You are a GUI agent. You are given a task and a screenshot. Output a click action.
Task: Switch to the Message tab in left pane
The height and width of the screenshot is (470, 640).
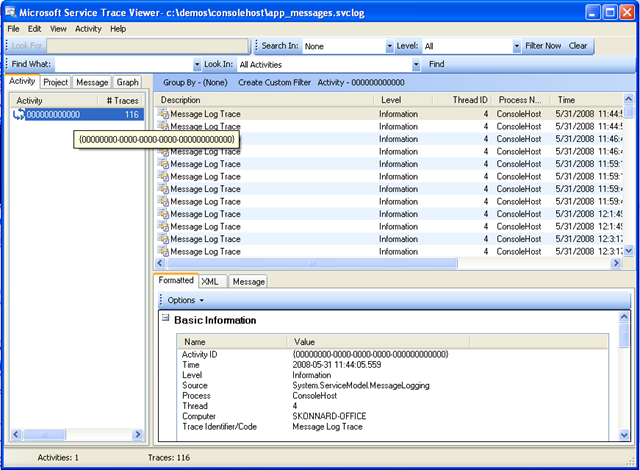pyautogui.click(x=92, y=82)
